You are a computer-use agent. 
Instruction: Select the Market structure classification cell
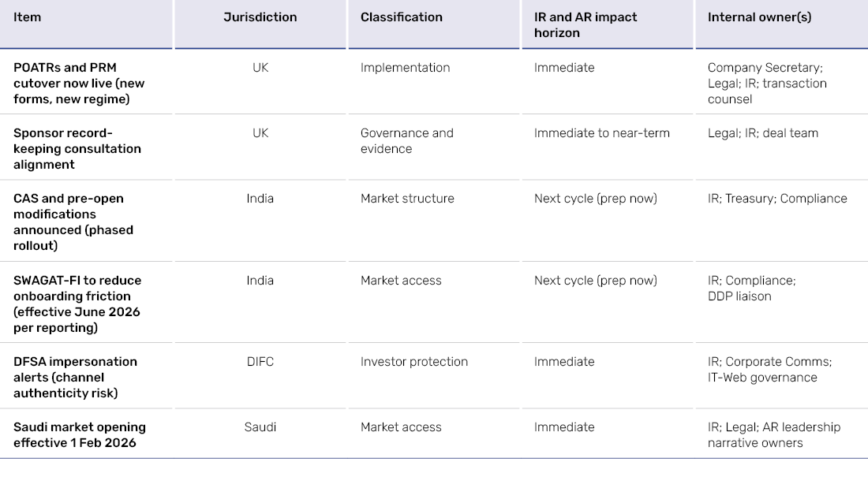(407, 199)
